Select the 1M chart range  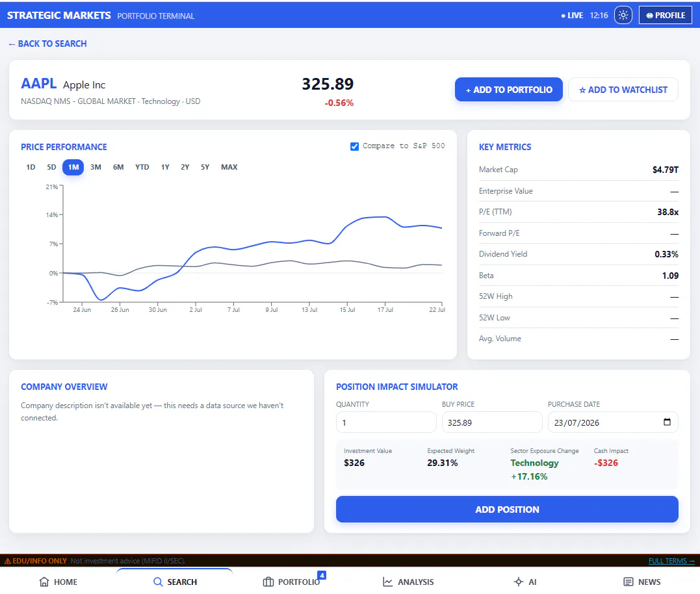(73, 167)
